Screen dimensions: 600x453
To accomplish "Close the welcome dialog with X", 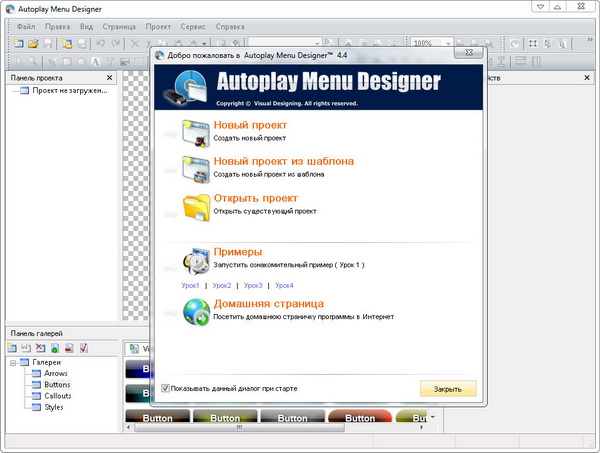I will pyautogui.click(x=470, y=52).
